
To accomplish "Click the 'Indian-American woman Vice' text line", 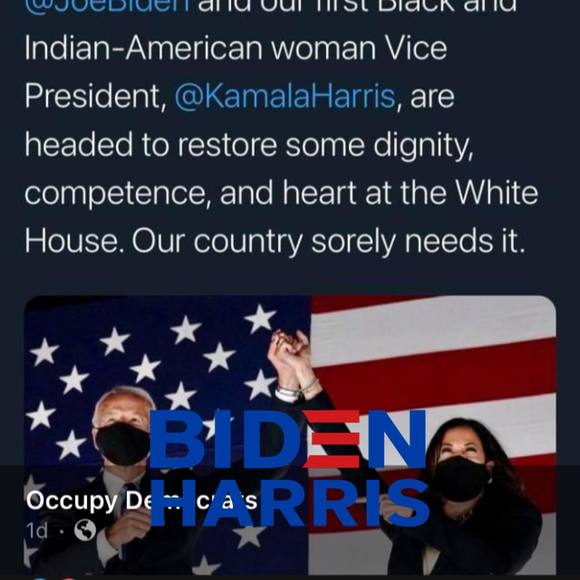I will tap(236, 48).
